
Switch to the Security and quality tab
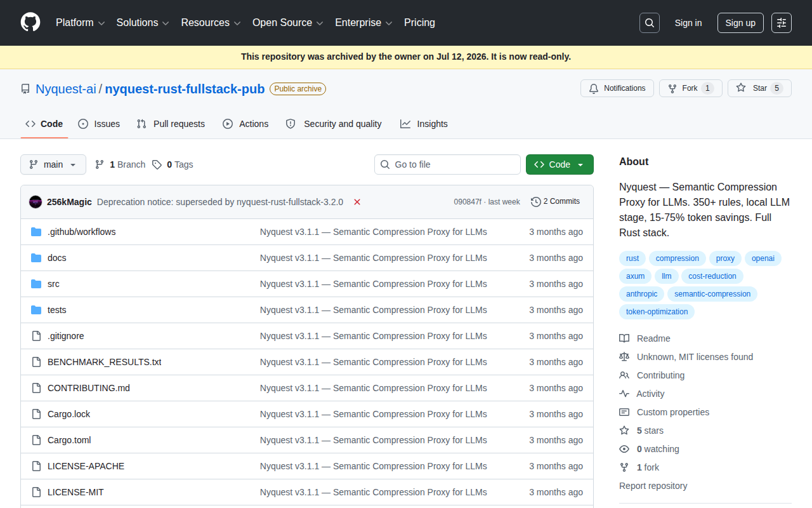click(x=334, y=124)
